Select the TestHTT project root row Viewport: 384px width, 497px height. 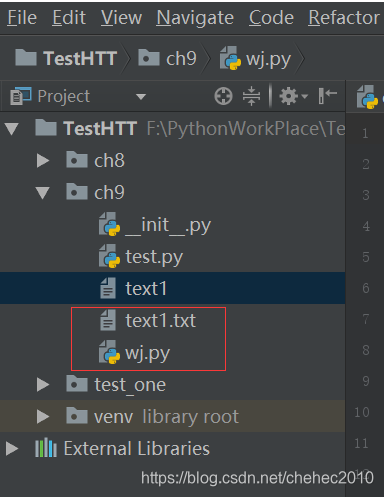coord(173,129)
